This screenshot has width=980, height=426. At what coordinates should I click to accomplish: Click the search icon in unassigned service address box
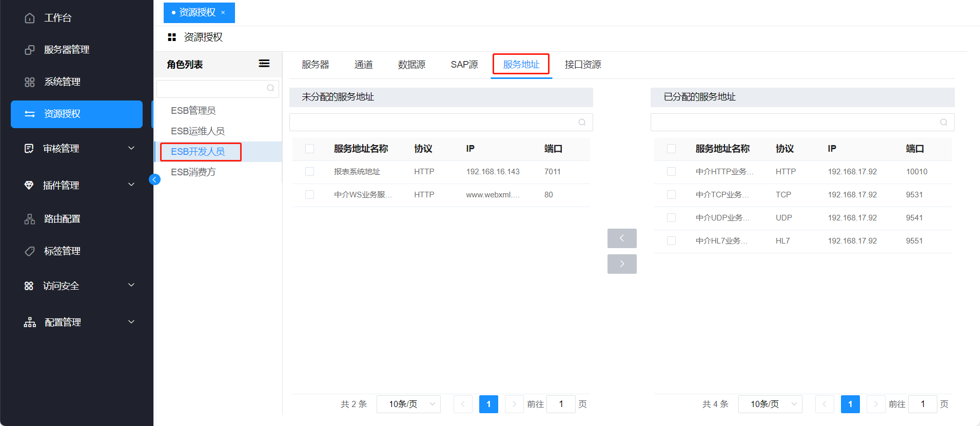(x=582, y=122)
